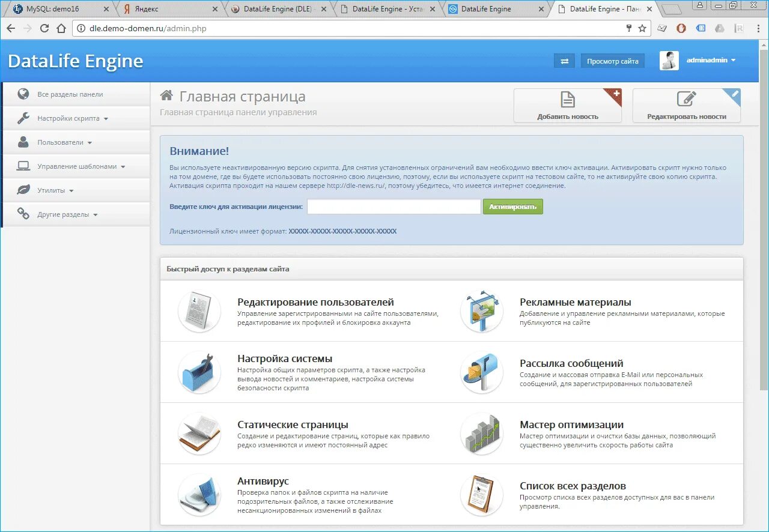The image size is (769, 532).
Task: Click the Антивирус scanner icon
Action: (x=199, y=495)
